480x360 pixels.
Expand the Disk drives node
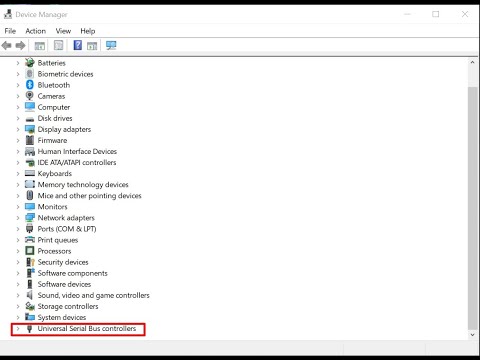(18, 118)
